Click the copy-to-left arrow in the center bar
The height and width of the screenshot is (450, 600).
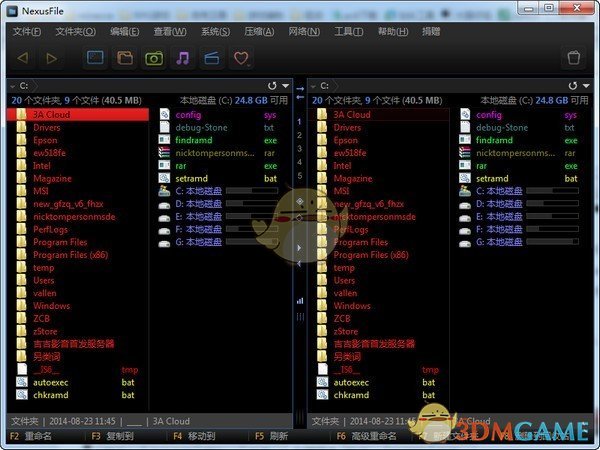[300, 97]
